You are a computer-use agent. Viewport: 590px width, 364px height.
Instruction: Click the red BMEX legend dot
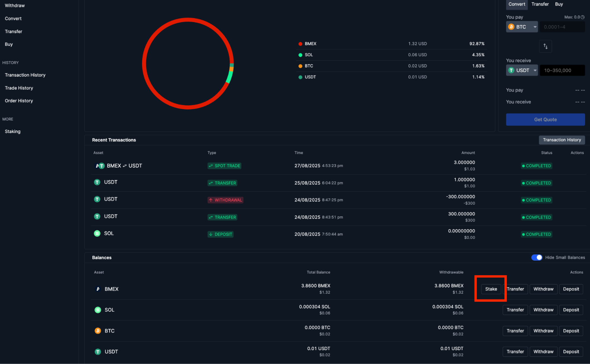(300, 44)
